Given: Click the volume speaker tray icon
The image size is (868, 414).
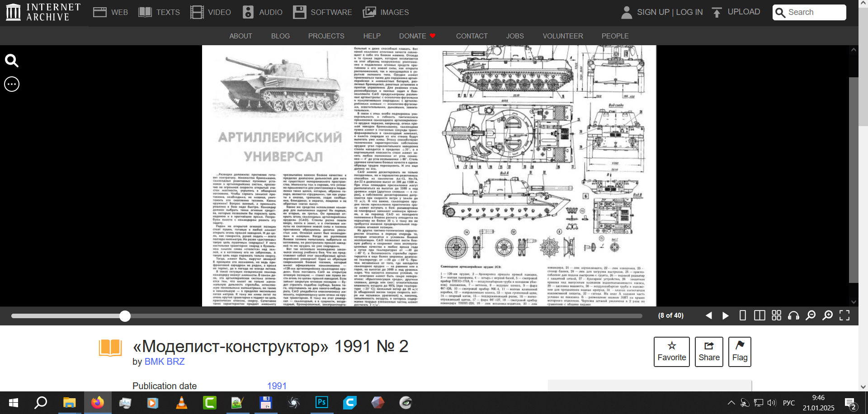Looking at the screenshot, I should (x=772, y=403).
